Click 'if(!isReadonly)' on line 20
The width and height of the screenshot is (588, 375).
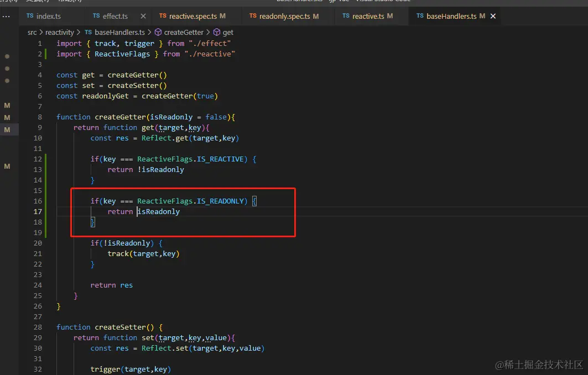(122, 243)
